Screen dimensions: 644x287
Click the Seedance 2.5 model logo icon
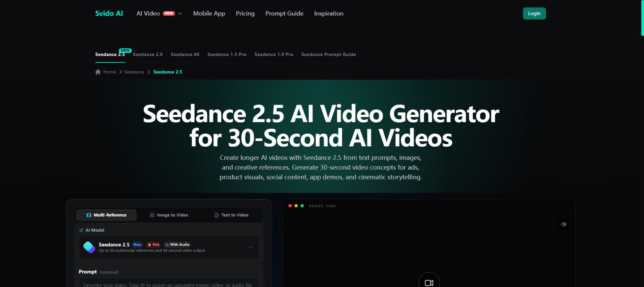click(89, 247)
